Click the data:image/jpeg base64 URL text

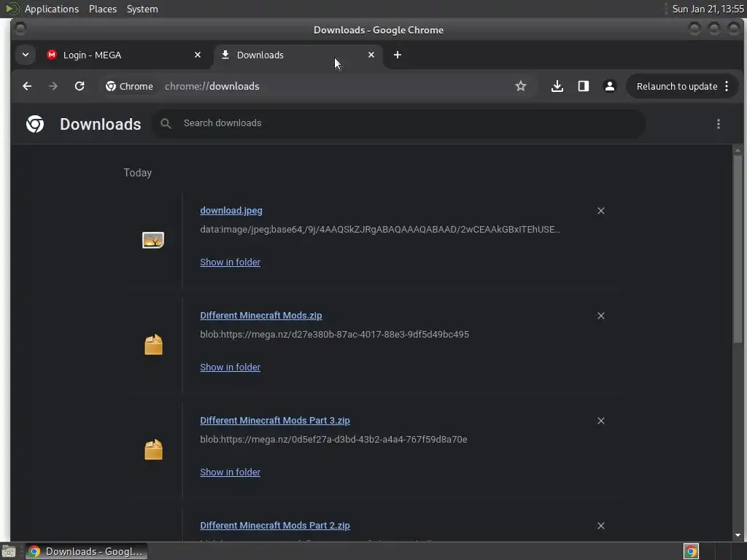[380, 230]
